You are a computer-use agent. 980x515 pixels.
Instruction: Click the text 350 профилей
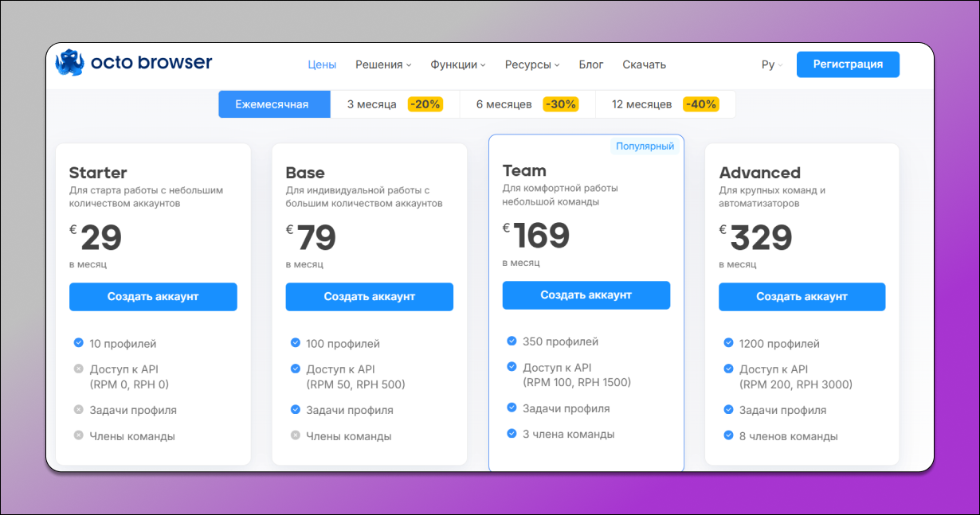[x=561, y=341]
